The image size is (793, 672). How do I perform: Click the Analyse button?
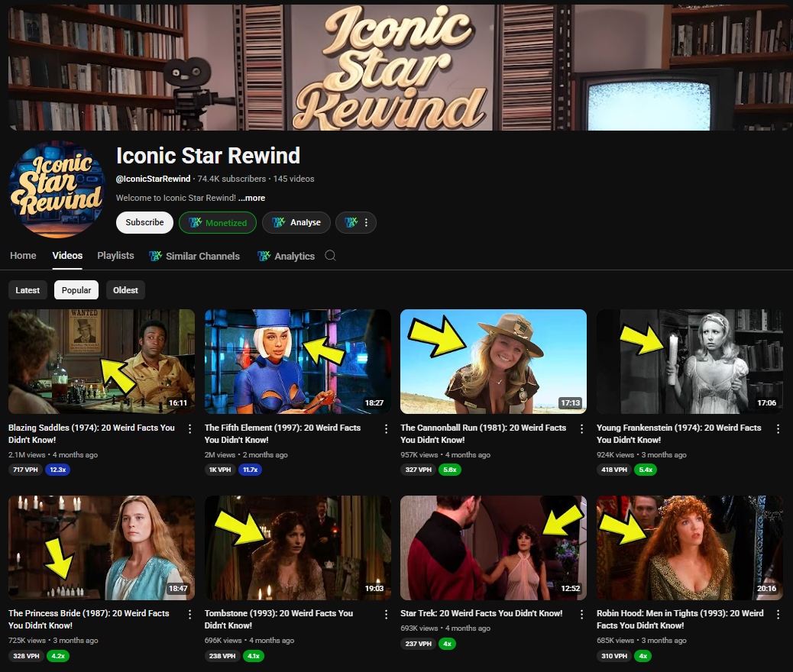(296, 223)
